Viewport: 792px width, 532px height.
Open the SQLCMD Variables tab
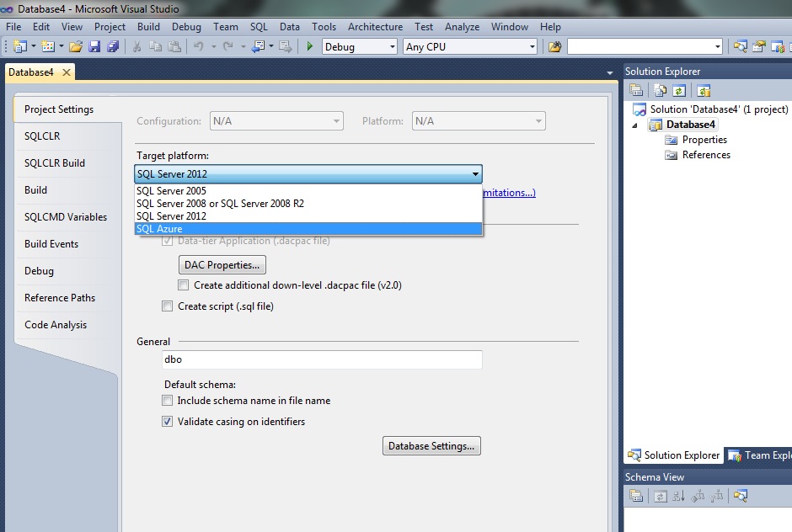[x=66, y=217]
